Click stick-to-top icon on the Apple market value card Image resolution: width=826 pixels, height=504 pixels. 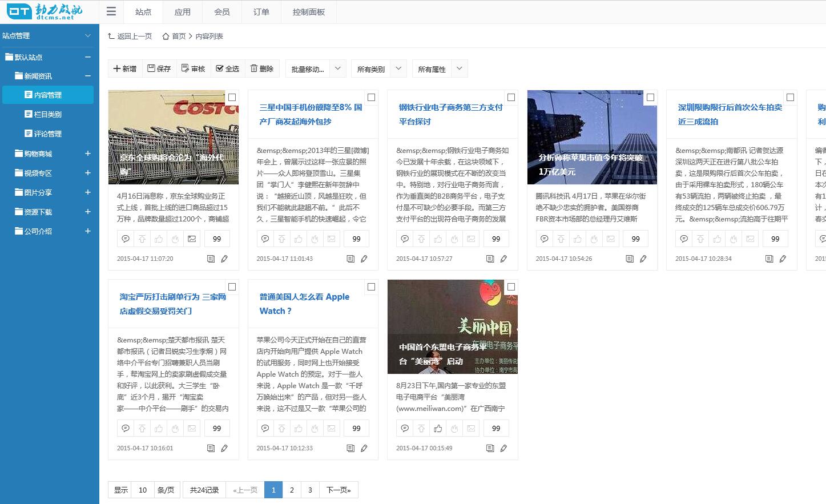561,239
